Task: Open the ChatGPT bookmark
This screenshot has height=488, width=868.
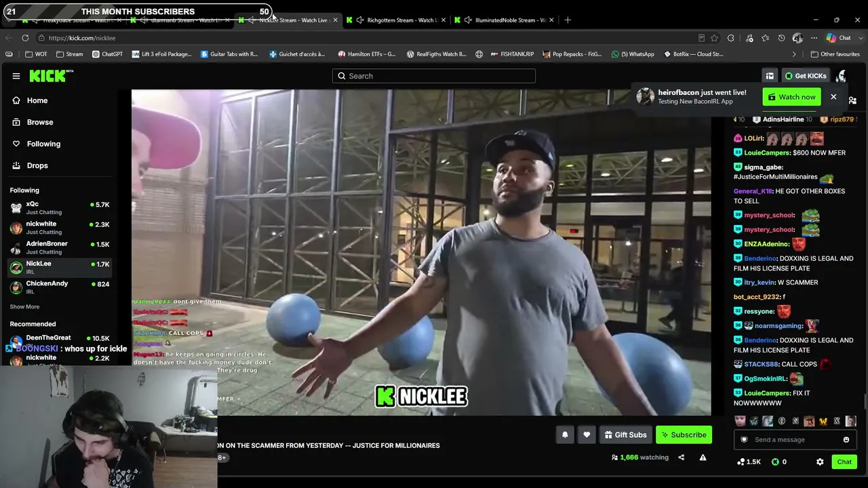Action: click(x=107, y=54)
